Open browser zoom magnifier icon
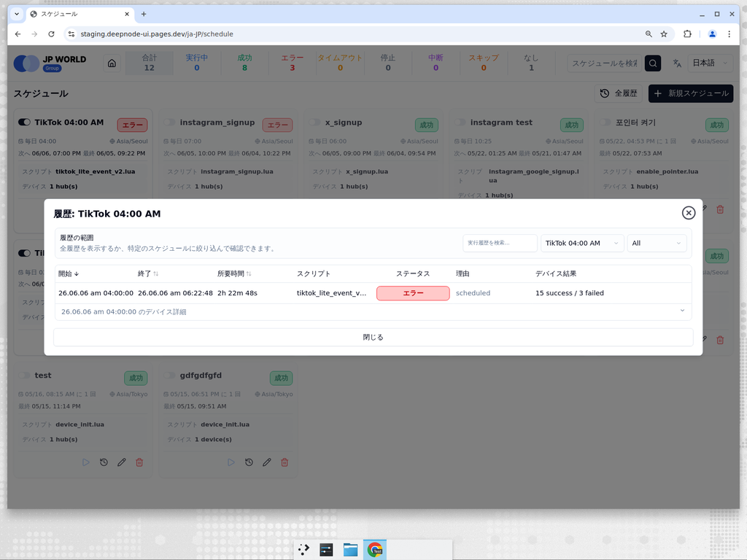 pos(649,34)
